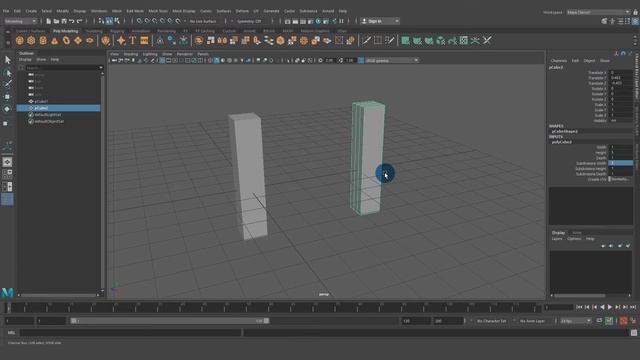
Task: Open the No Anim Layer dropdown
Action: click(x=533, y=321)
